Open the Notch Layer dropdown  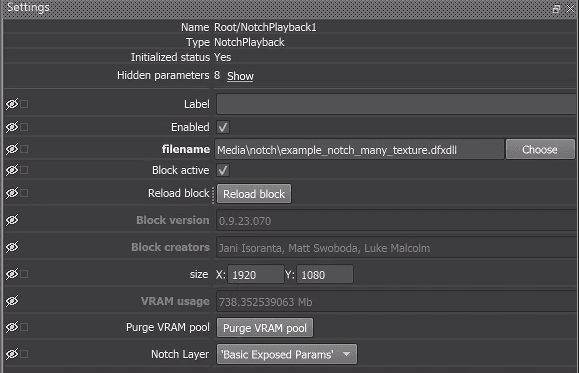click(x=287, y=355)
